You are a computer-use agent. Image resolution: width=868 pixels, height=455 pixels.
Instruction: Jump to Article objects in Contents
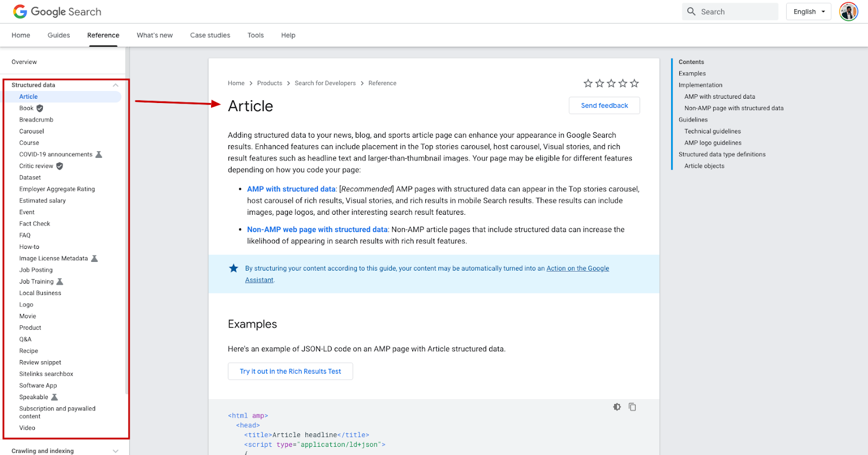[704, 166]
